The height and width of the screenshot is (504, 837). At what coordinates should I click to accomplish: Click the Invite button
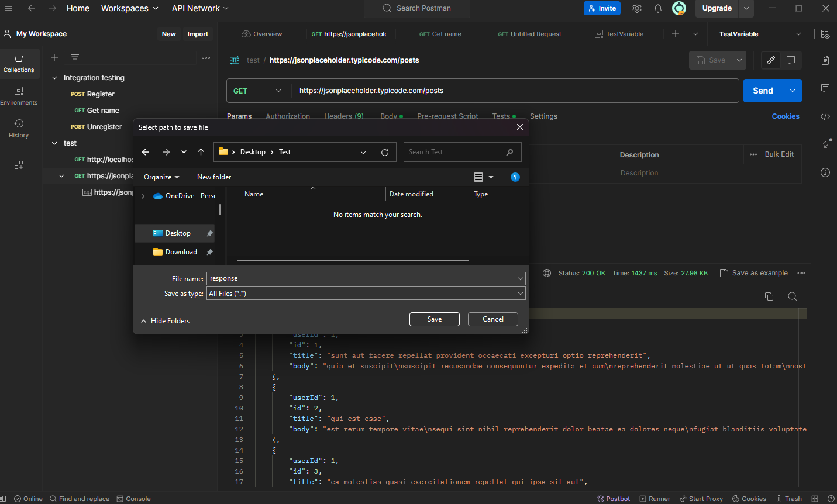(x=602, y=8)
